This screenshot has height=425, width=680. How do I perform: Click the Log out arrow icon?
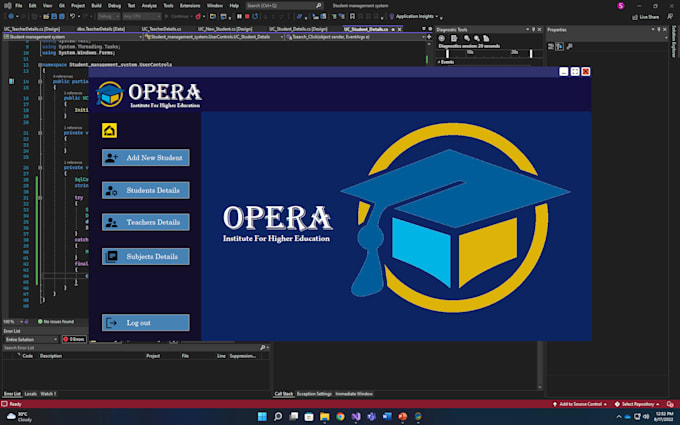tap(112, 323)
